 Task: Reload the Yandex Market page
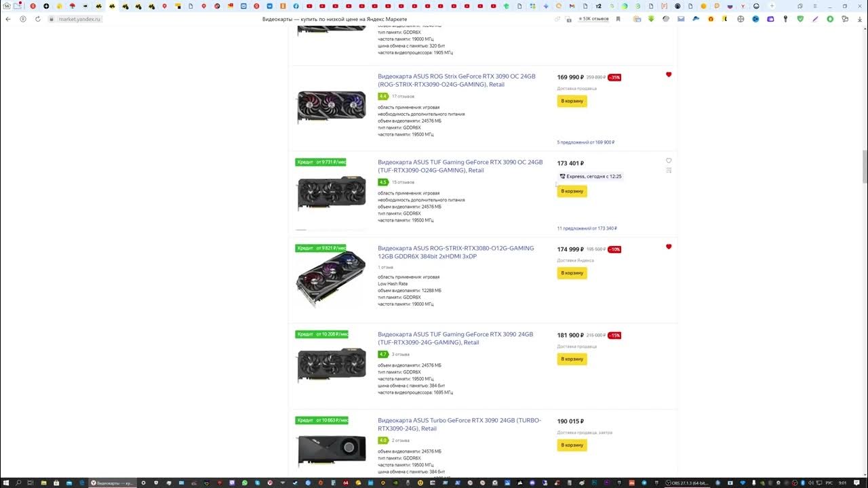point(37,19)
